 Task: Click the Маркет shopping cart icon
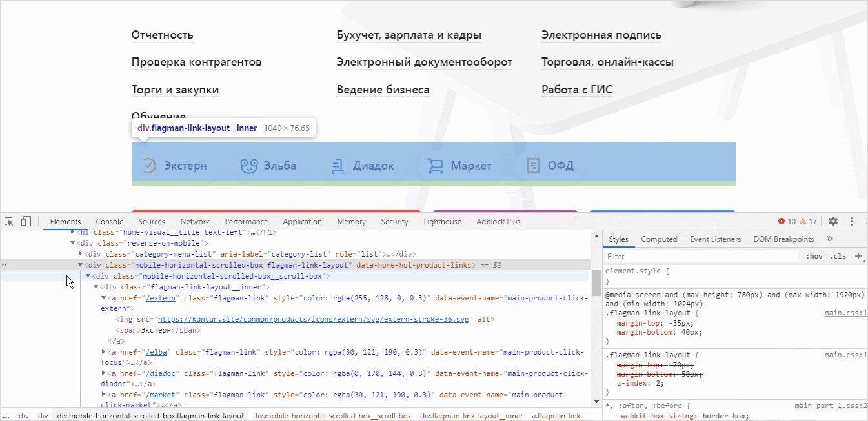pyautogui.click(x=436, y=166)
